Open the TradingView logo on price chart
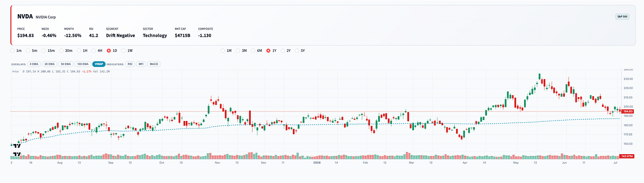 click(x=17, y=145)
